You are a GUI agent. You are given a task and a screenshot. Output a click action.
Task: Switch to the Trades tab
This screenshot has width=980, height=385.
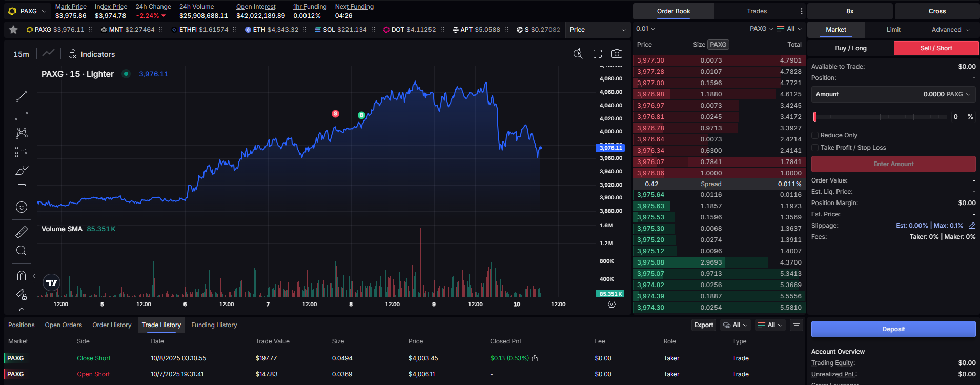(757, 11)
